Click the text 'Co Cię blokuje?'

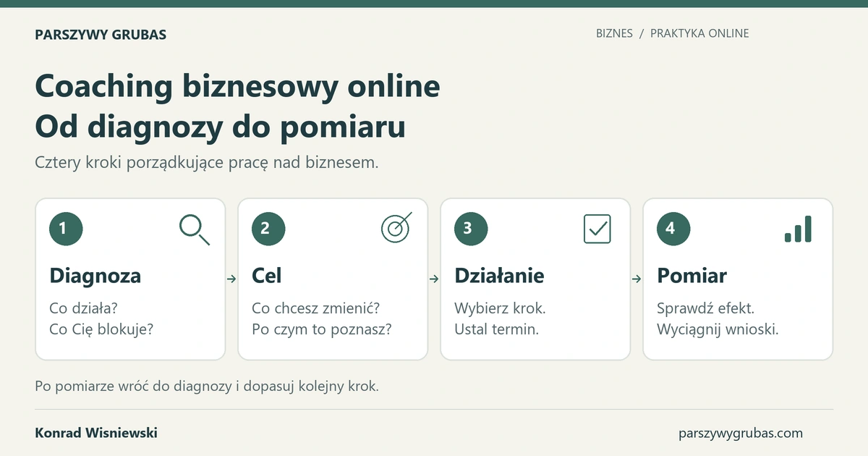tap(101, 330)
